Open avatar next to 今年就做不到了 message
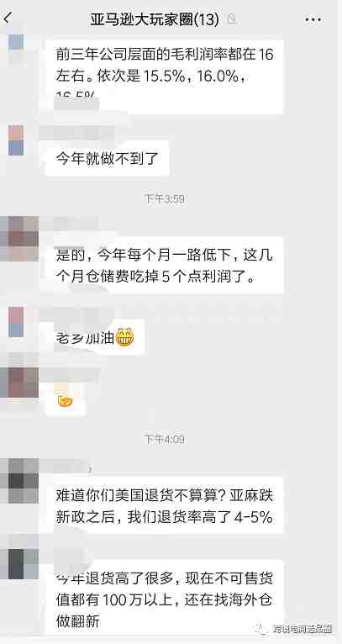The height and width of the screenshot is (644, 342). [16, 140]
